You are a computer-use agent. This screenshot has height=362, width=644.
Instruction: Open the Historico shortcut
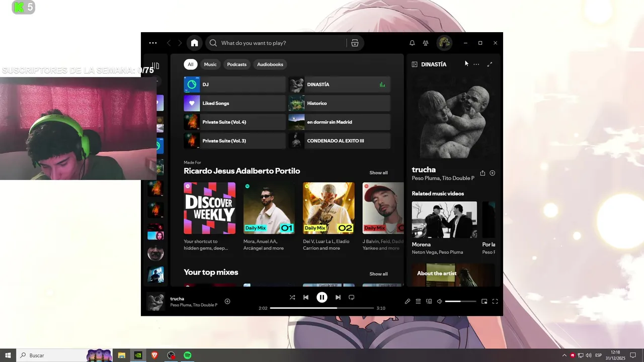point(339,103)
